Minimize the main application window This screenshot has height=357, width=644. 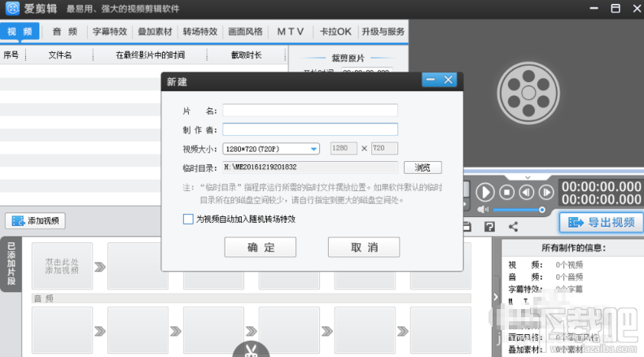coord(594,8)
